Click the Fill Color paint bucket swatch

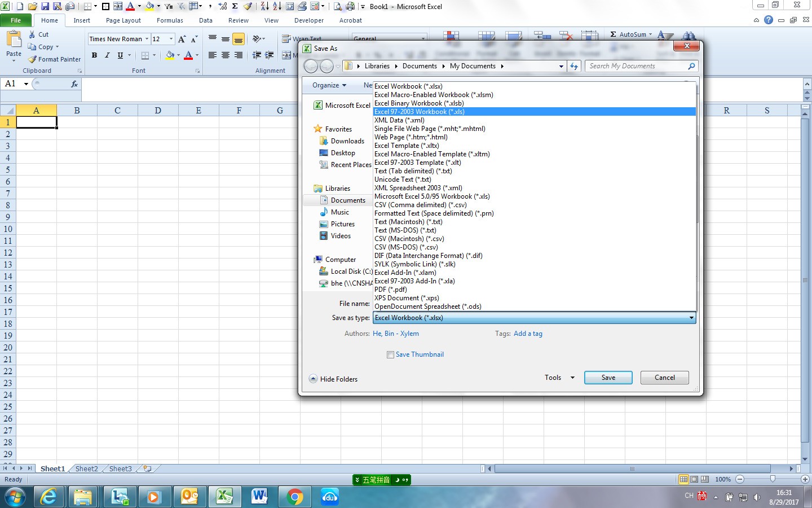tap(170, 55)
